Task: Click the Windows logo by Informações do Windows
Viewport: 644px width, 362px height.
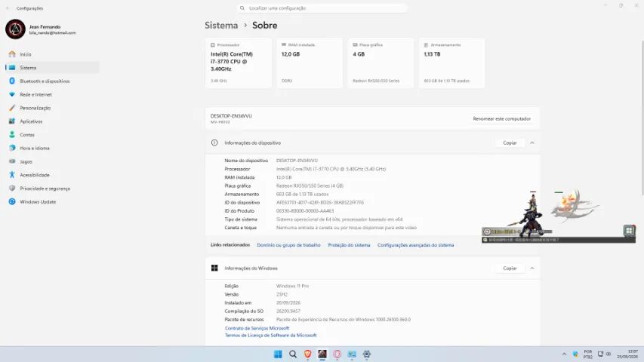Action: point(214,268)
